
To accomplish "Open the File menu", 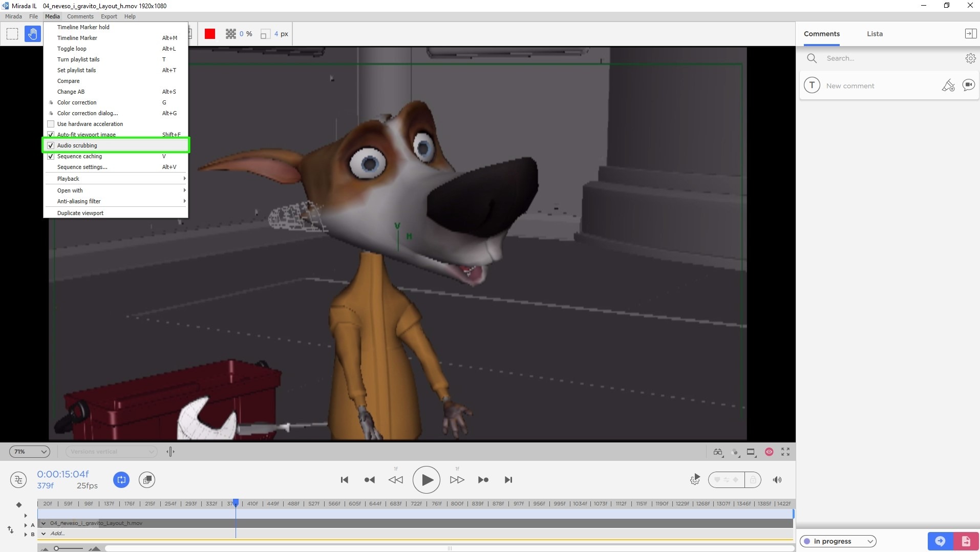I will (33, 16).
